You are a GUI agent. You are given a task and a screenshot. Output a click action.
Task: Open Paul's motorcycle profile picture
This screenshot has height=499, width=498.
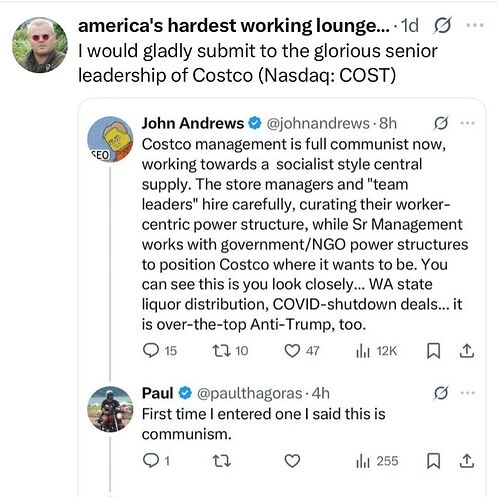[x=110, y=409]
